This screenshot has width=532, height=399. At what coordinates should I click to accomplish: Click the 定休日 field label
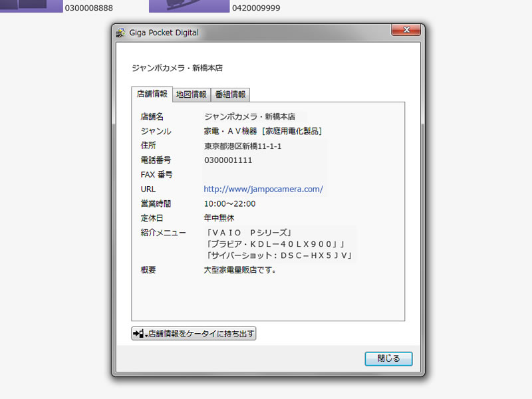[152, 218]
